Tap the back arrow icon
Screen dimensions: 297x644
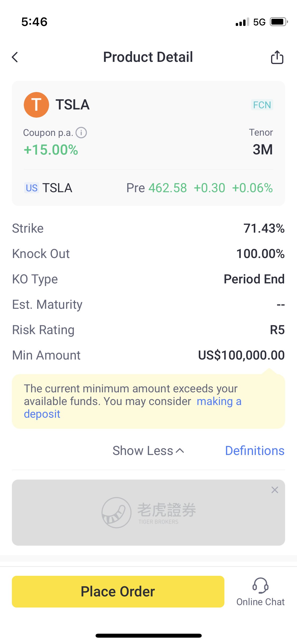click(15, 57)
